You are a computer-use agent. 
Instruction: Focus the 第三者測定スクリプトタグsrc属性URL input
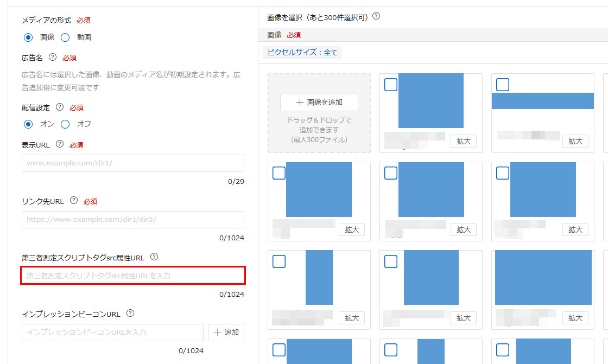pos(133,276)
